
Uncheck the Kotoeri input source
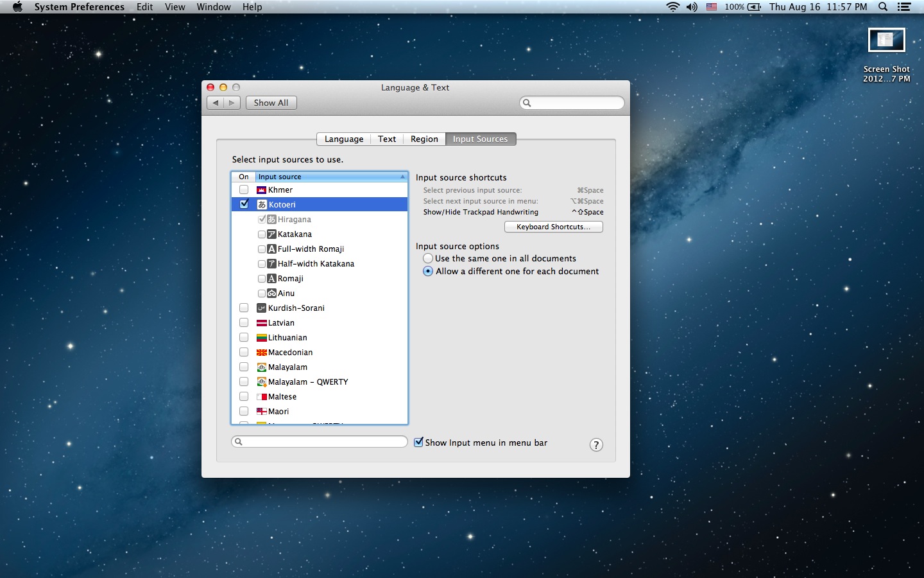point(244,204)
